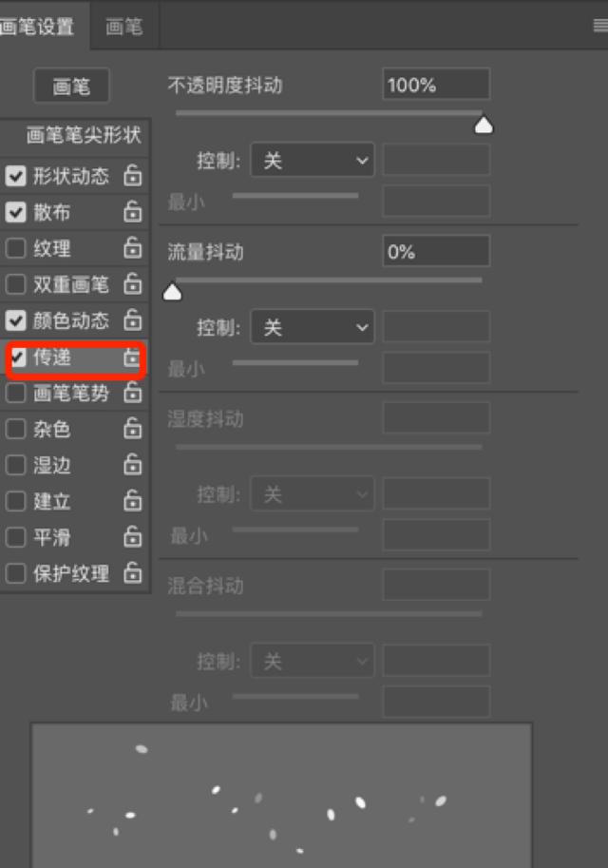This screenshot has width=608, height=868.
Task: Select 画笔笔尖形状 option
Action: (x=83, y=134)
